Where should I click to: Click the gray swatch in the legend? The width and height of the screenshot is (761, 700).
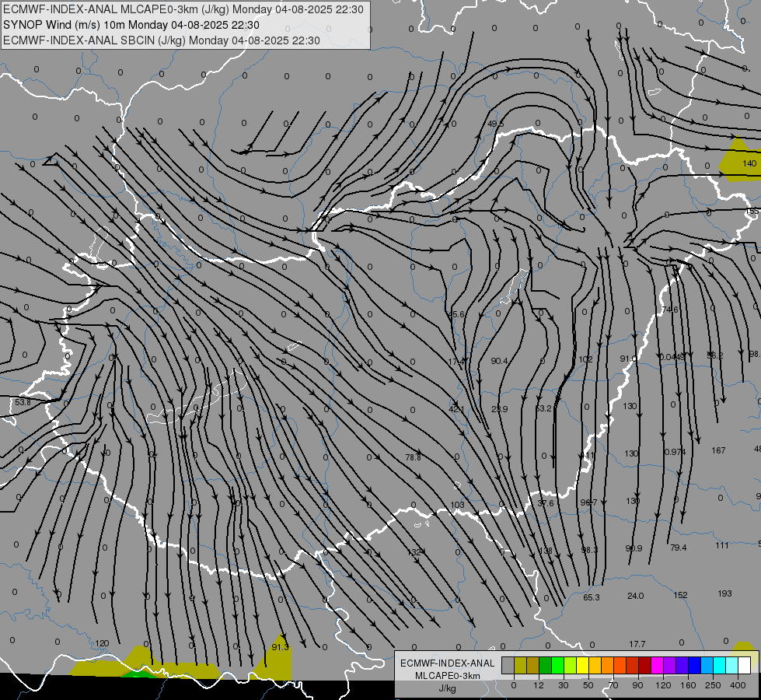point(508,666)
